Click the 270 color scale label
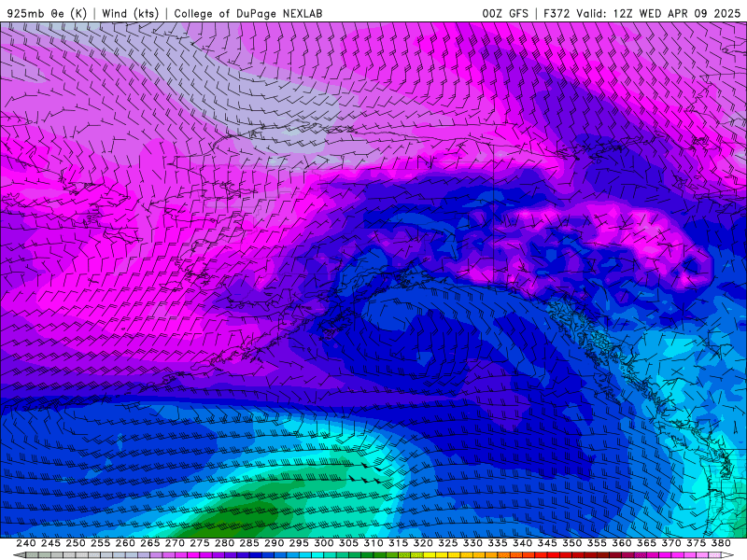This screenshot has height=560, width=747. click(175, 543)
